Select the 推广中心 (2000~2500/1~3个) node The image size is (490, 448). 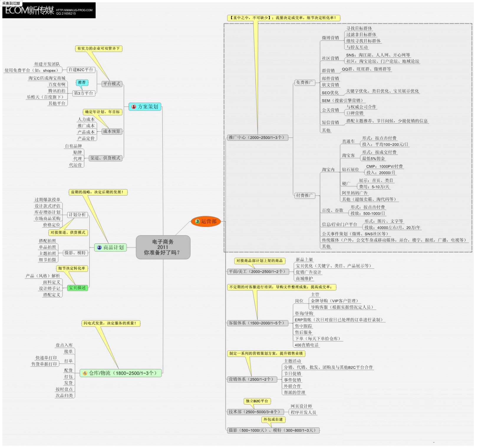[257, 137]
